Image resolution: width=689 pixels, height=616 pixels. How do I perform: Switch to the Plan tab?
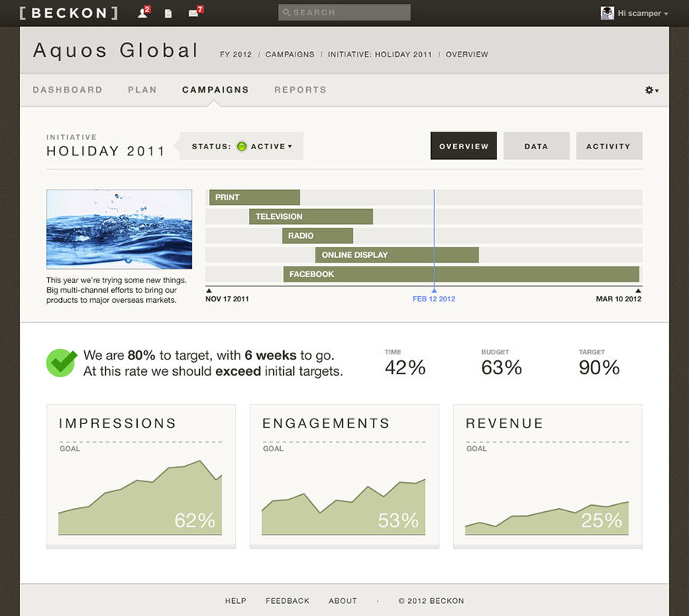[x=142, y=90]
